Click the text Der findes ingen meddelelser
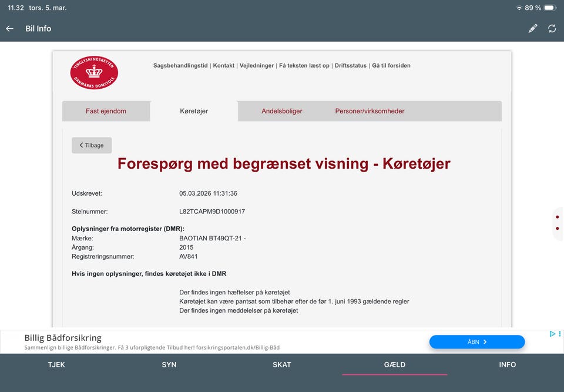This screenshot has width=564, height=392. [239, 310]
